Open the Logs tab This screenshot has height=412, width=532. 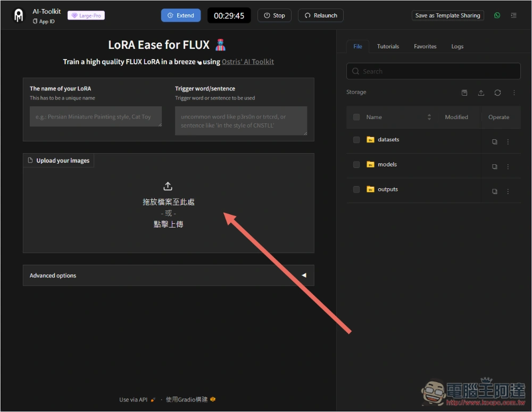(x=457, y=46)
